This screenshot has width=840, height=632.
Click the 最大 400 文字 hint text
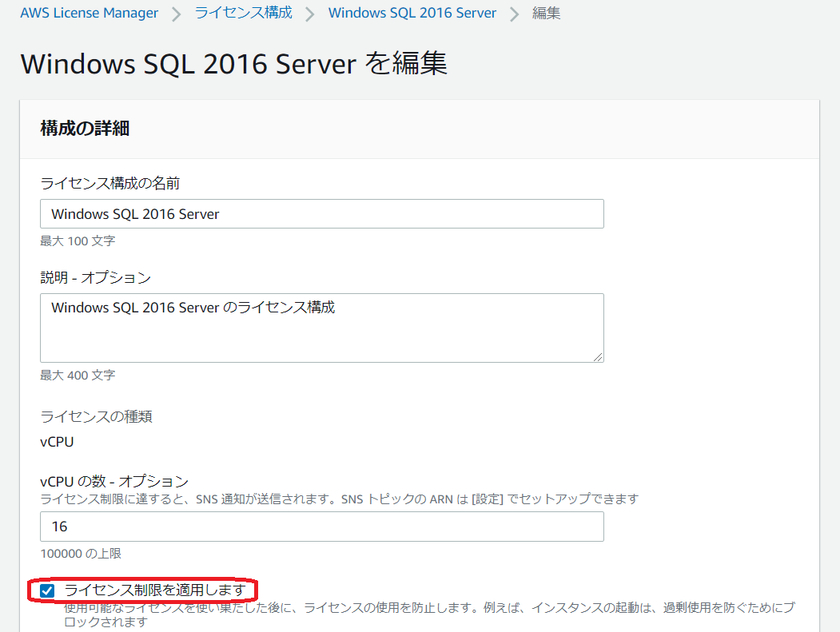(78, 376)
